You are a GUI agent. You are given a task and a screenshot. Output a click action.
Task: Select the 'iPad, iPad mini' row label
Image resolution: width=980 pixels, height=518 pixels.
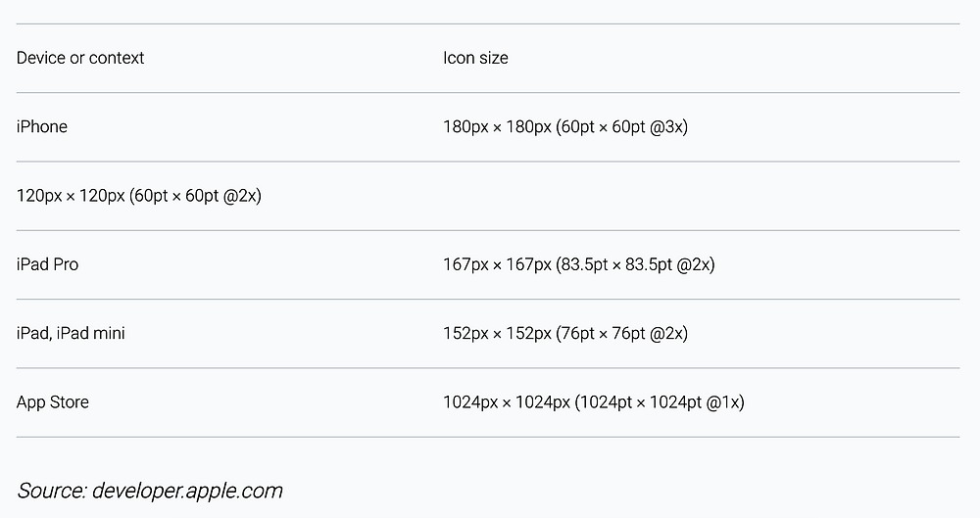coord(71,333)
